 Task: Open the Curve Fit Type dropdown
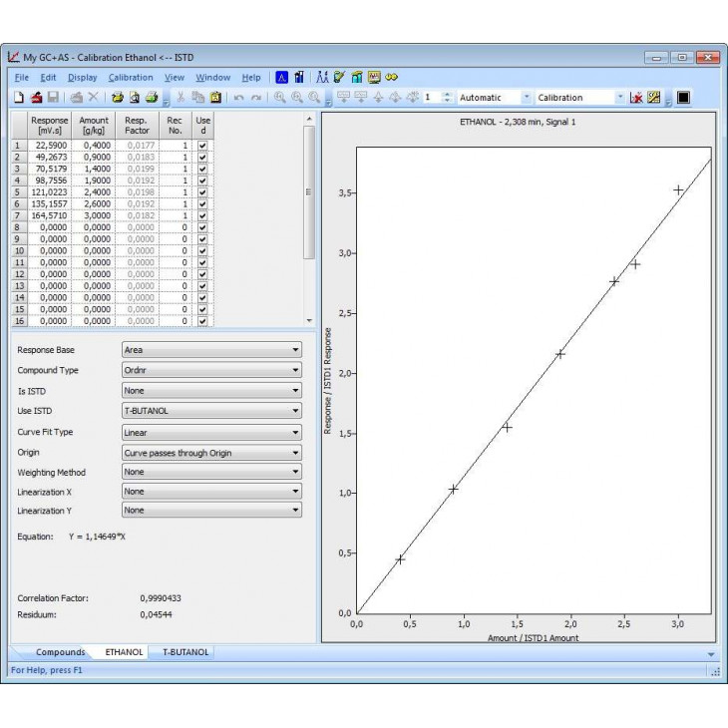click(x=210, y=433)
